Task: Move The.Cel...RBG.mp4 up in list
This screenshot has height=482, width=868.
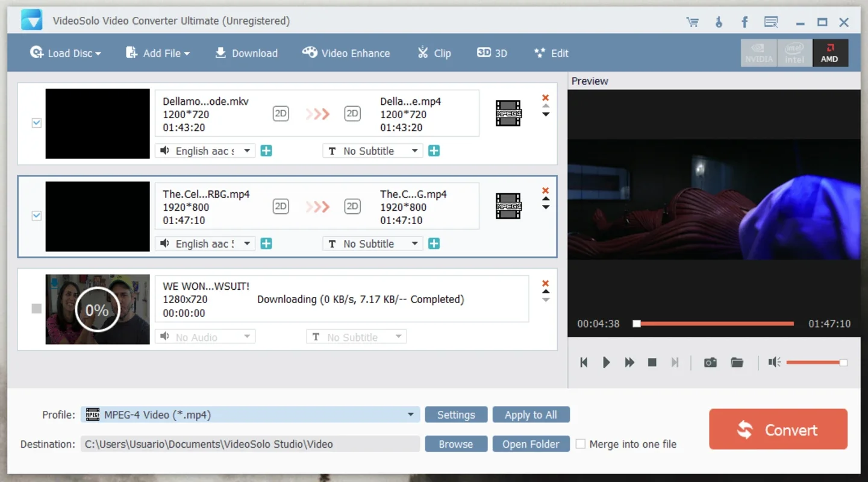Action: tap(546, 199)
